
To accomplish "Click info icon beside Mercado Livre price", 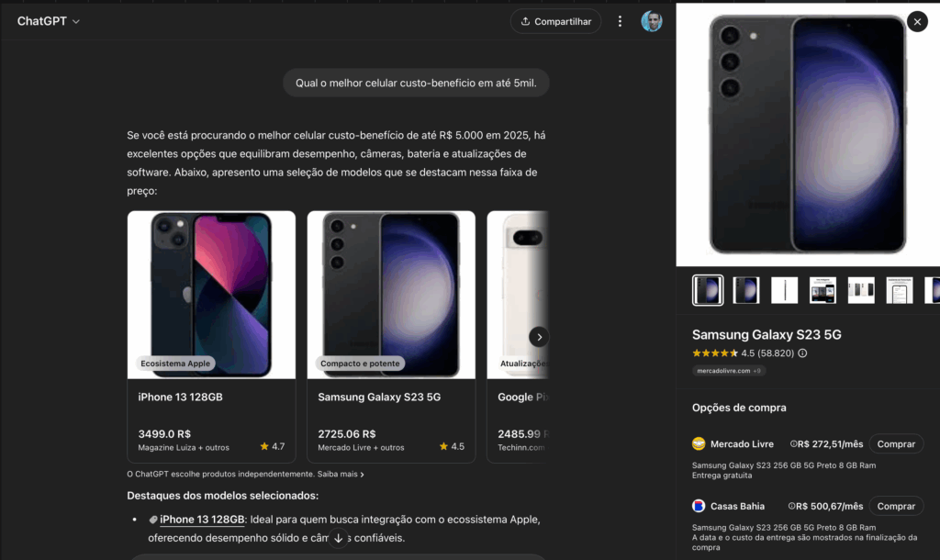I will click(793, 444).
